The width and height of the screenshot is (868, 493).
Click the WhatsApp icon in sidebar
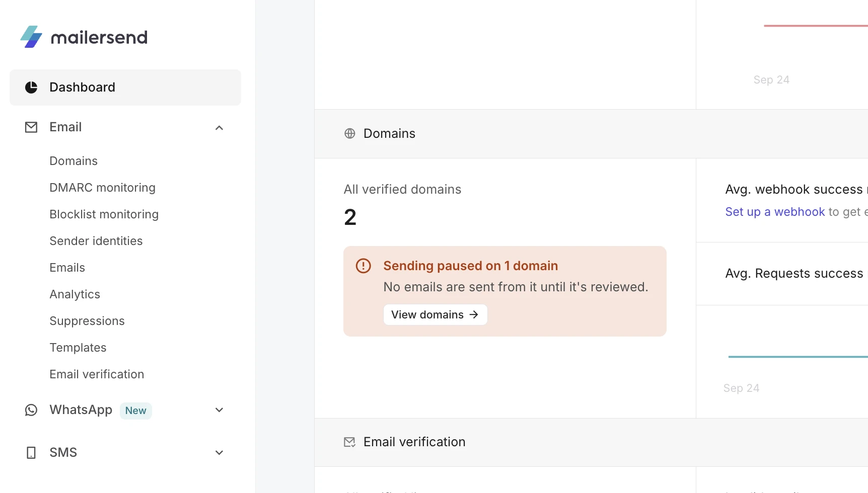tap(31, 410)
